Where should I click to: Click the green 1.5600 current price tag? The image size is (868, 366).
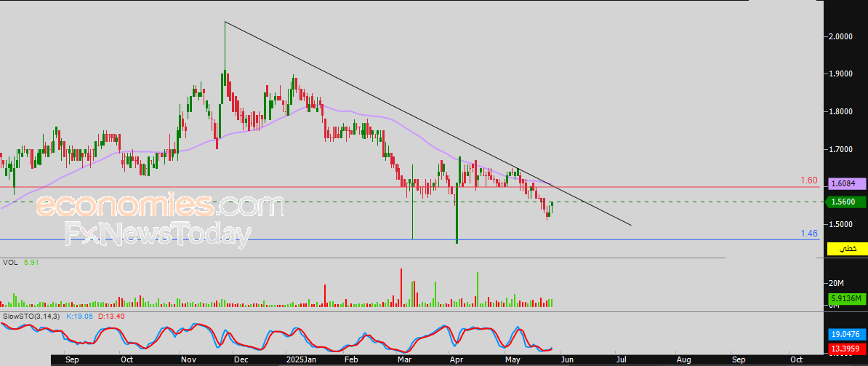846,202
